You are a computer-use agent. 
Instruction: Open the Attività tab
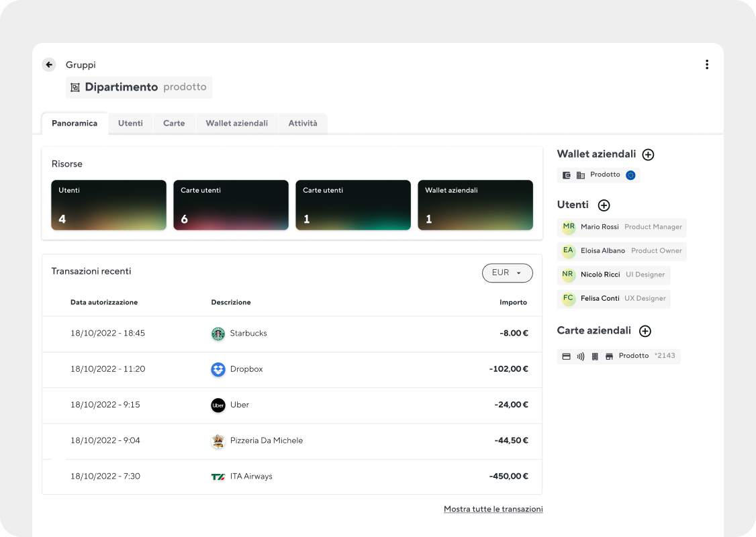(303, 124)
